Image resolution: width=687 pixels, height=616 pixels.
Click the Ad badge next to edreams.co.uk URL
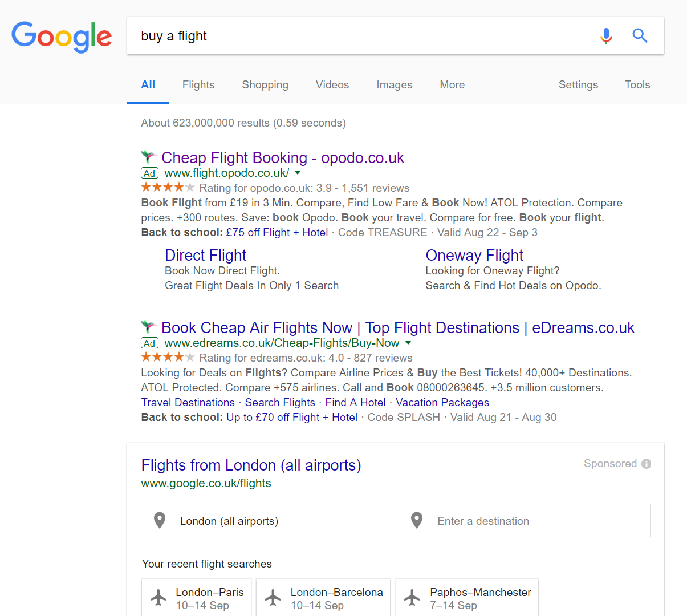pos(149,343)
